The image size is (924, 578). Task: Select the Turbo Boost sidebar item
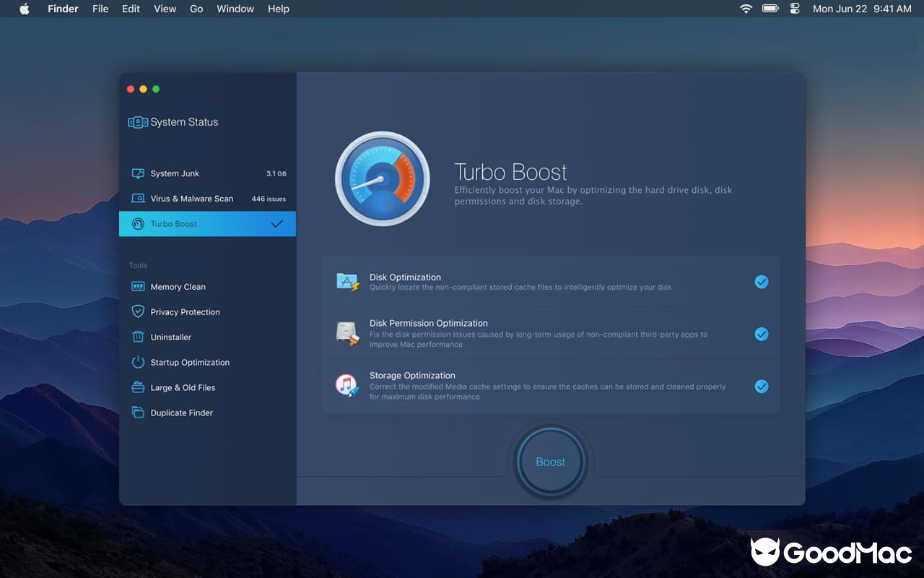click(208, 224)
